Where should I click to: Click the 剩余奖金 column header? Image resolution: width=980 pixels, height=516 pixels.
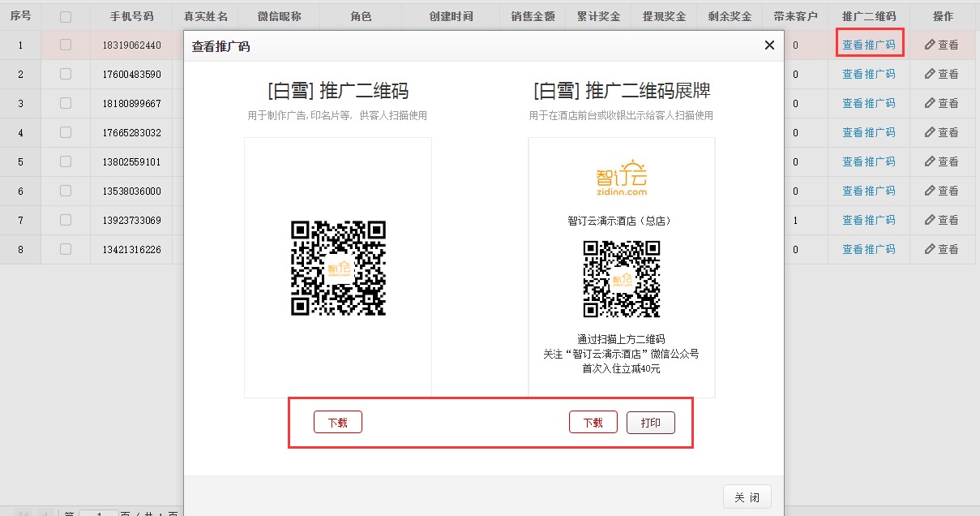[x=730, y=16]
